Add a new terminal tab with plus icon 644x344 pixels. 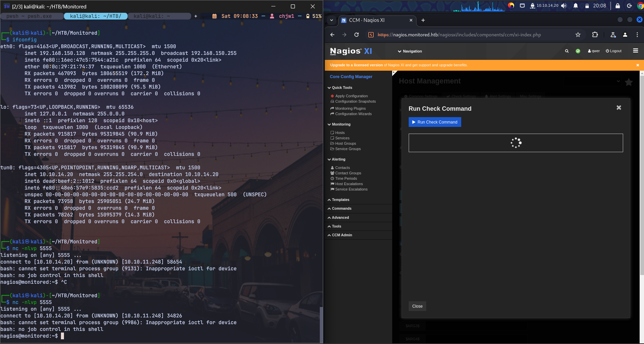click(196, 16)
